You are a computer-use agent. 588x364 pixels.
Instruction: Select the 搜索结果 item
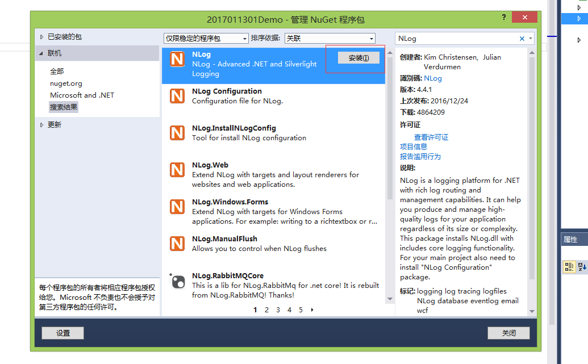(64, 107)
